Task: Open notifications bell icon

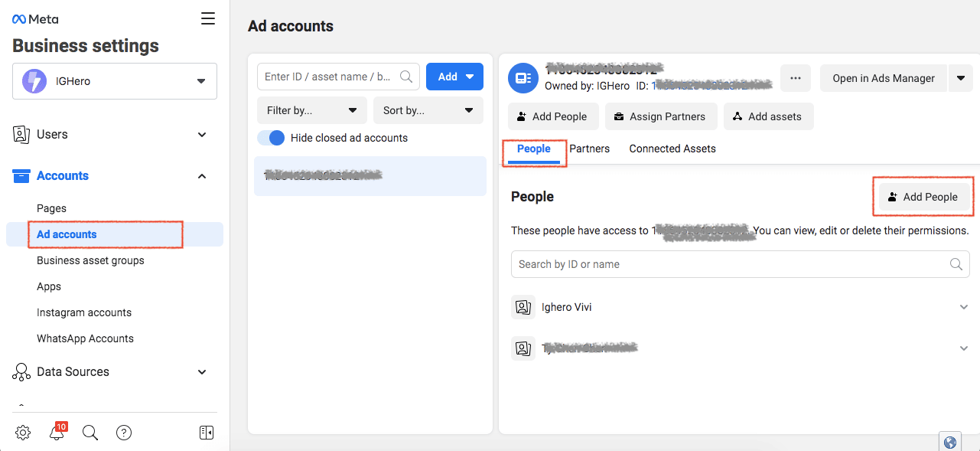Action: click(57, 433)
